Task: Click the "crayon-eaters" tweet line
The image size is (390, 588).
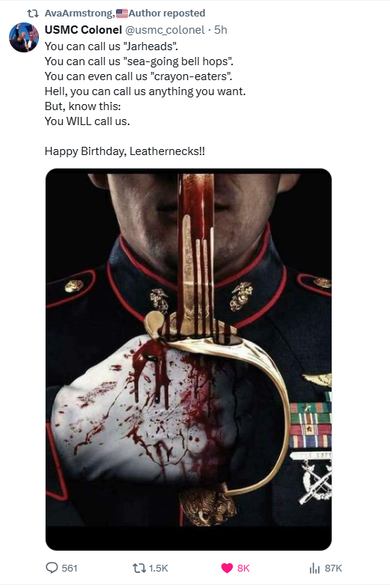Action: coord(138,76)
